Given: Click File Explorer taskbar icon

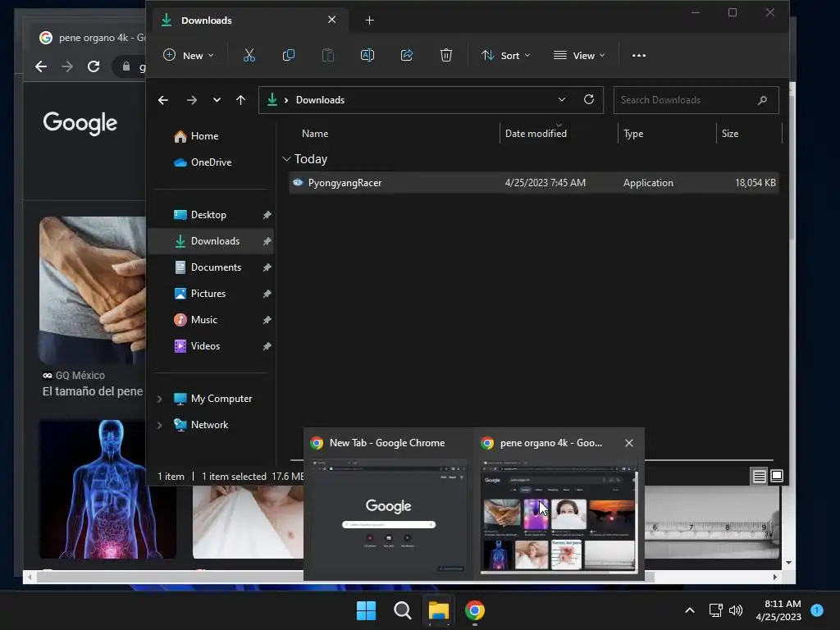Looking at the screenshot, I should [438, 610].
